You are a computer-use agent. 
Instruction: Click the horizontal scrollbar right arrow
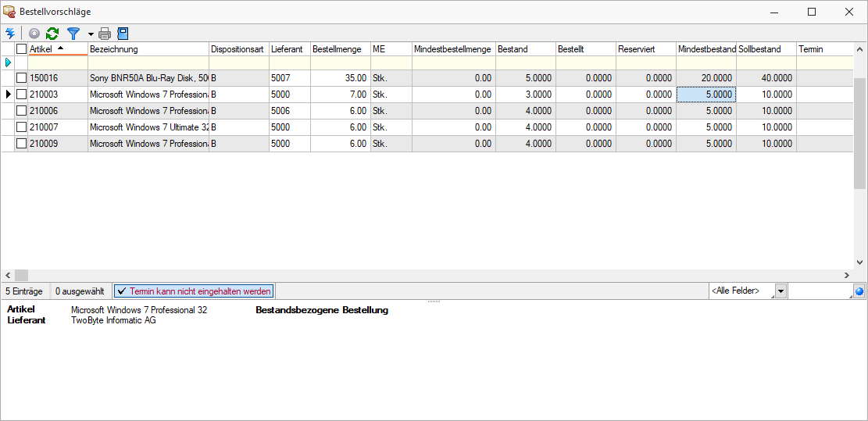point(846,275)
